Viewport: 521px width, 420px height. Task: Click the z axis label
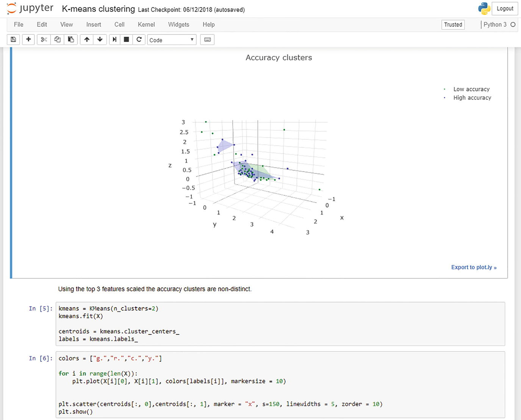pos(170,166)
